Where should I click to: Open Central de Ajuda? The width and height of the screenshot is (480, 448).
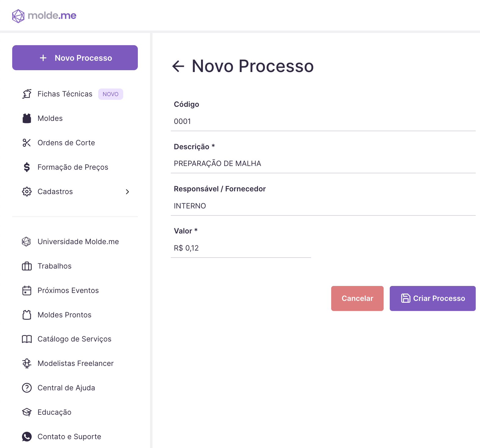[66, 388]
